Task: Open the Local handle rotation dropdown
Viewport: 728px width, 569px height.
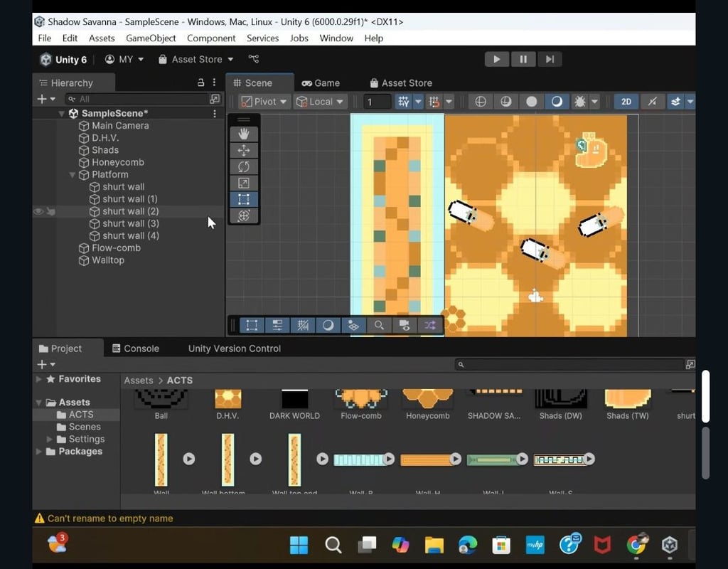Action: coord(320,102)
